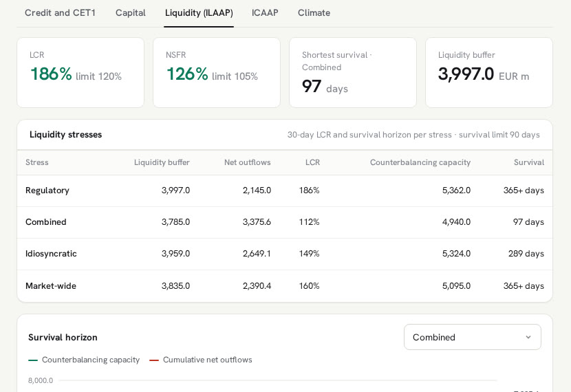
Task: Click the Idiosyncratic net outflows 2,649.1
Action: (x=257, y=254)
